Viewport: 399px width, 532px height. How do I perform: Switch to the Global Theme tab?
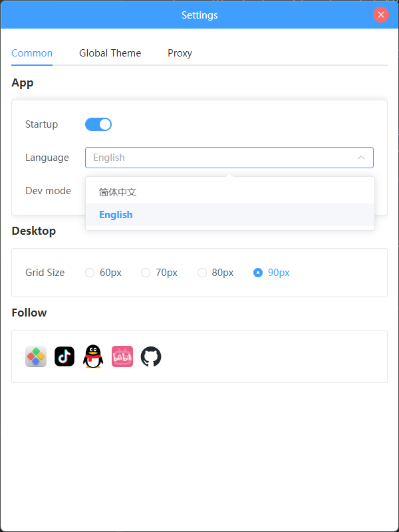pyautogui.click(x=110, y=53)
